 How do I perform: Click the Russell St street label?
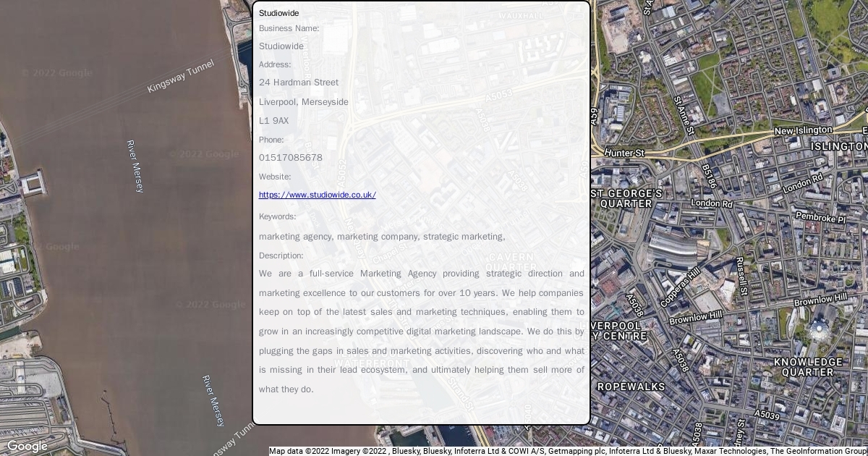(x=740, y=275)
